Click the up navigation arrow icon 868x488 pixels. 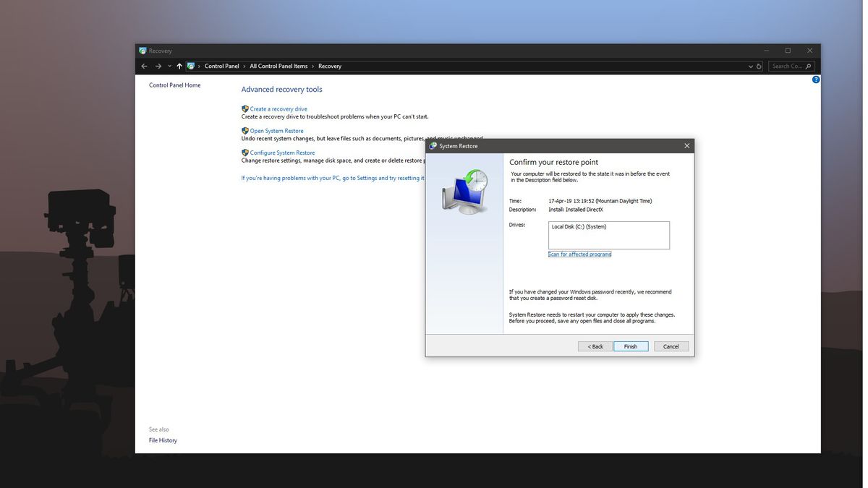tap(179, 66)
